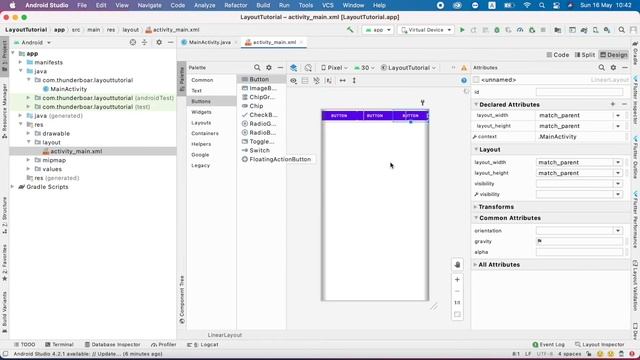This screenshot has height=360, width=640.
Task: Open the Refactor menu
Action: click(236, 5)
